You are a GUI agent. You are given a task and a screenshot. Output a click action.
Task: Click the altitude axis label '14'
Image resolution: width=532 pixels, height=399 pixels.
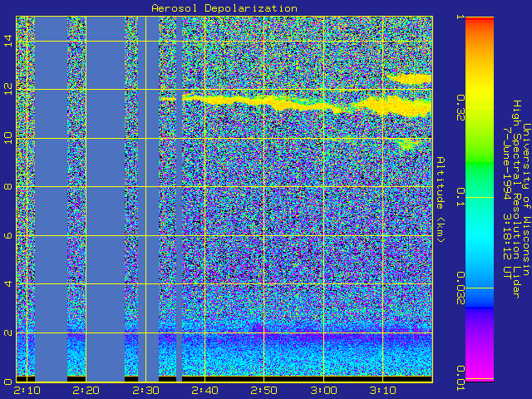(8, 41)
